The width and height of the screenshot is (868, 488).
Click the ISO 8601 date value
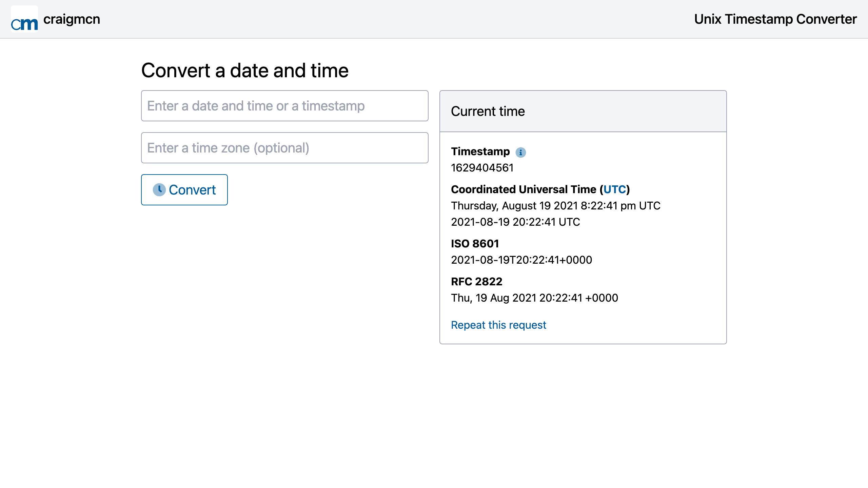(521, 260)
